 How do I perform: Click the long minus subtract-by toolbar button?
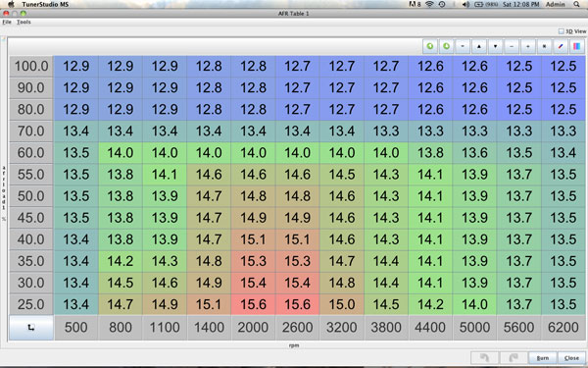pyautogui.click(x=512, y=46)
